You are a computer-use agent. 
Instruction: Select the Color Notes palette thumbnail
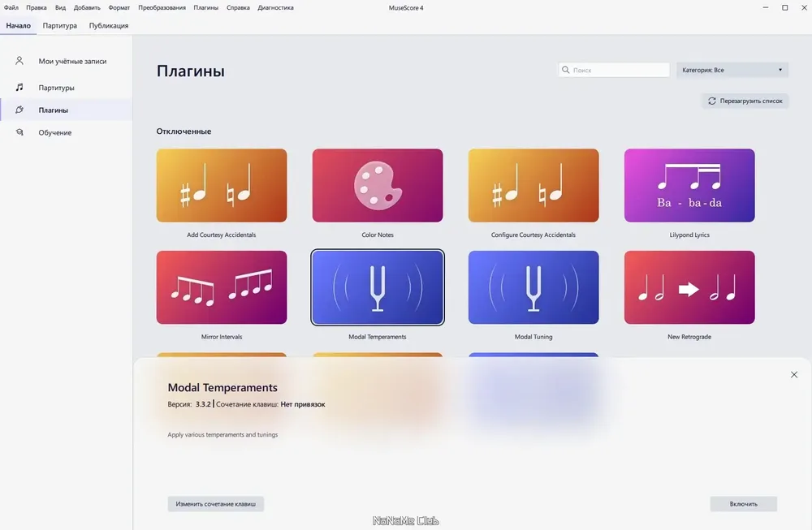point(378,185)
